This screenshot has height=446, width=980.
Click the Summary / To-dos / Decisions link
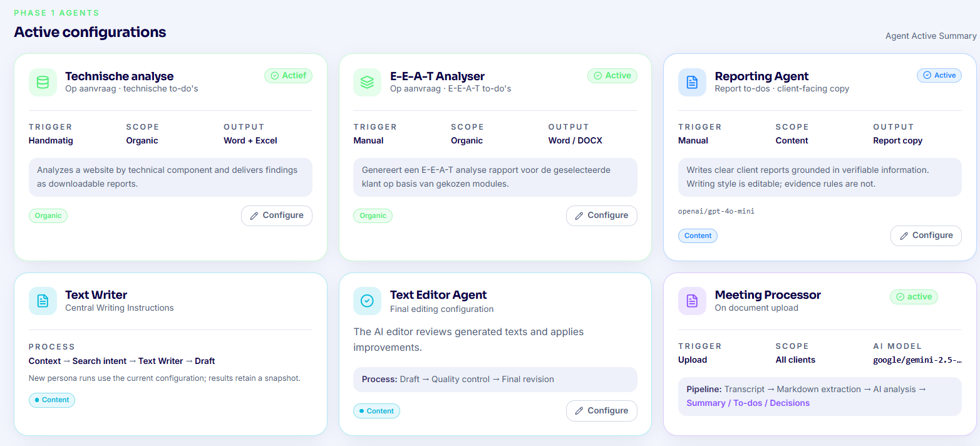[748, 403]
